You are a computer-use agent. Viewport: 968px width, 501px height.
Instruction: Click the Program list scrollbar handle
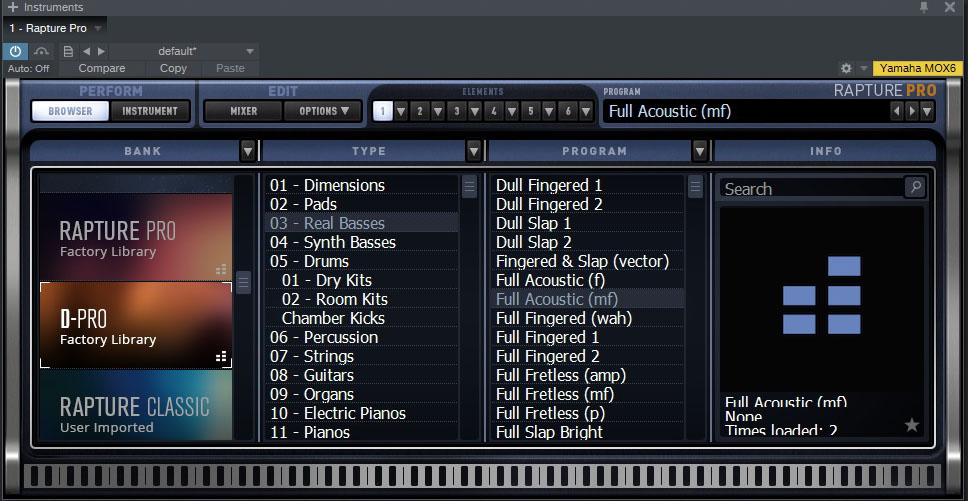coord(696,186)
